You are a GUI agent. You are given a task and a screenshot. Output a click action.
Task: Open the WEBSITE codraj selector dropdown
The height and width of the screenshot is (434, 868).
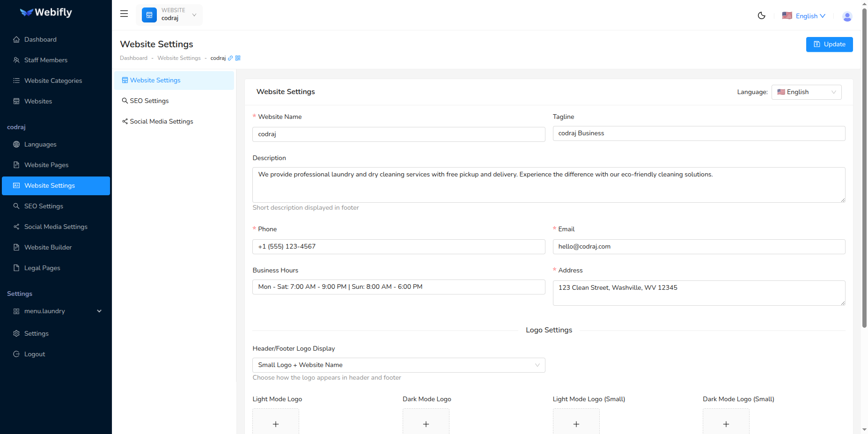[169, 15]
